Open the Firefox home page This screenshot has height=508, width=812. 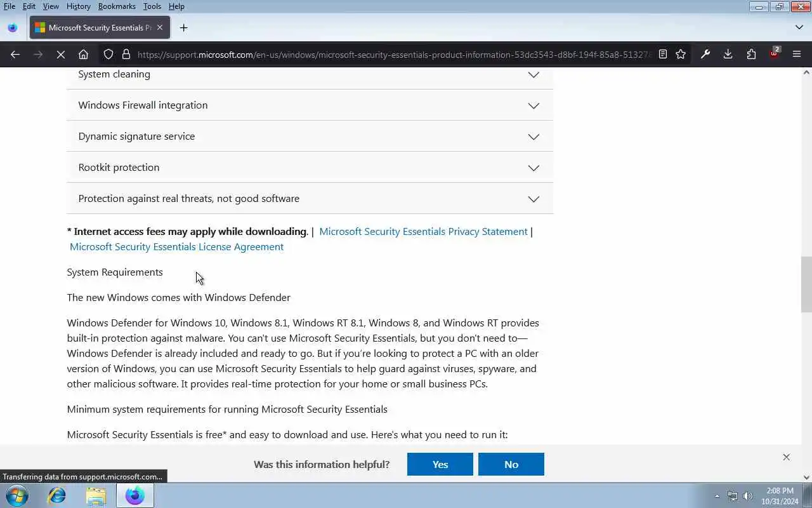(x=83, y=55)
